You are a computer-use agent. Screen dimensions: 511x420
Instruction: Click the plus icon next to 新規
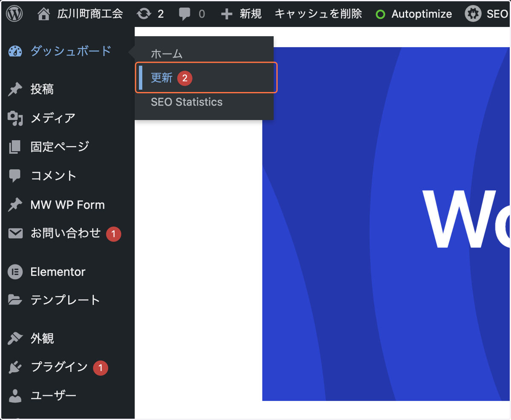(x=227, y=14)
